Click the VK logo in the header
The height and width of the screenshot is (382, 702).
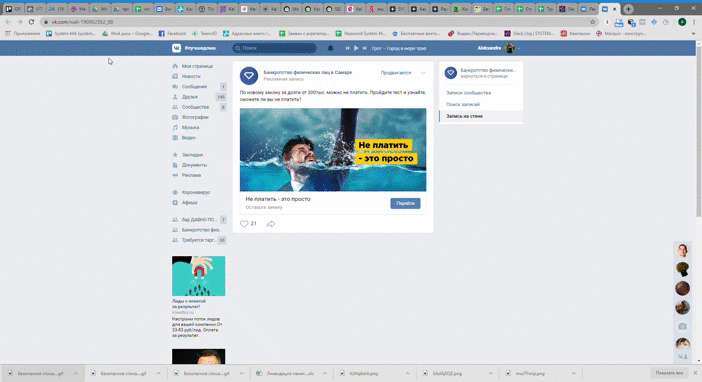(x=176, y=48)
